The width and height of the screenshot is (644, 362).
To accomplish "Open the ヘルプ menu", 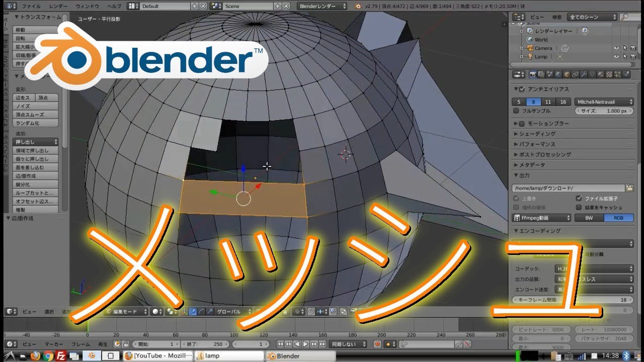I will tap(114, 6).
